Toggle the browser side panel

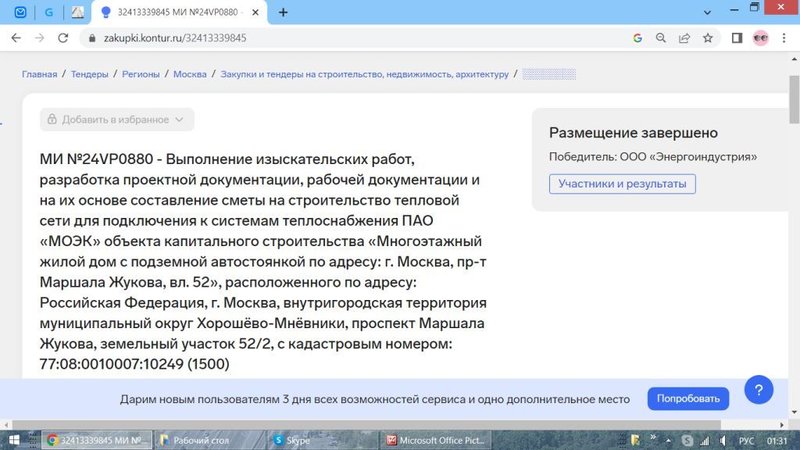[x=737, y=38]
